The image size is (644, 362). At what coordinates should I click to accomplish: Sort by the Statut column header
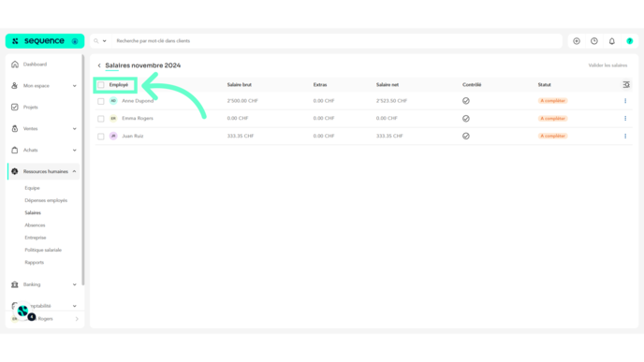point(545,85)
